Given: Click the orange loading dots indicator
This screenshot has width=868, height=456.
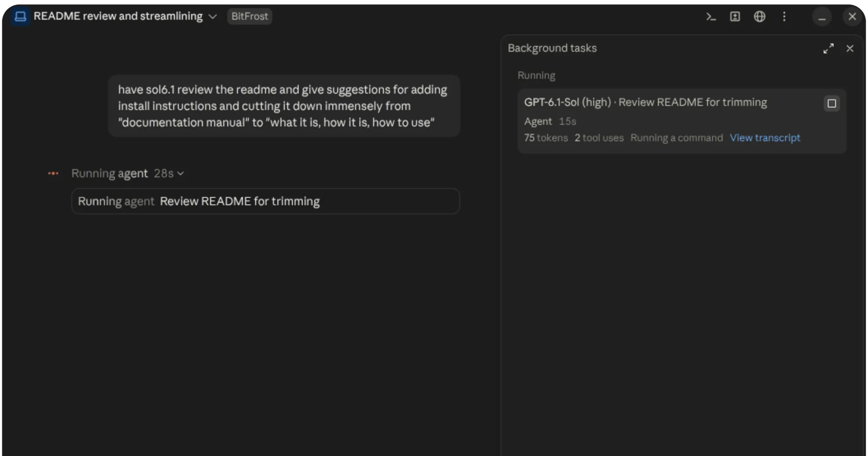Looking at the screenshot, I should [x=53, y=173].
